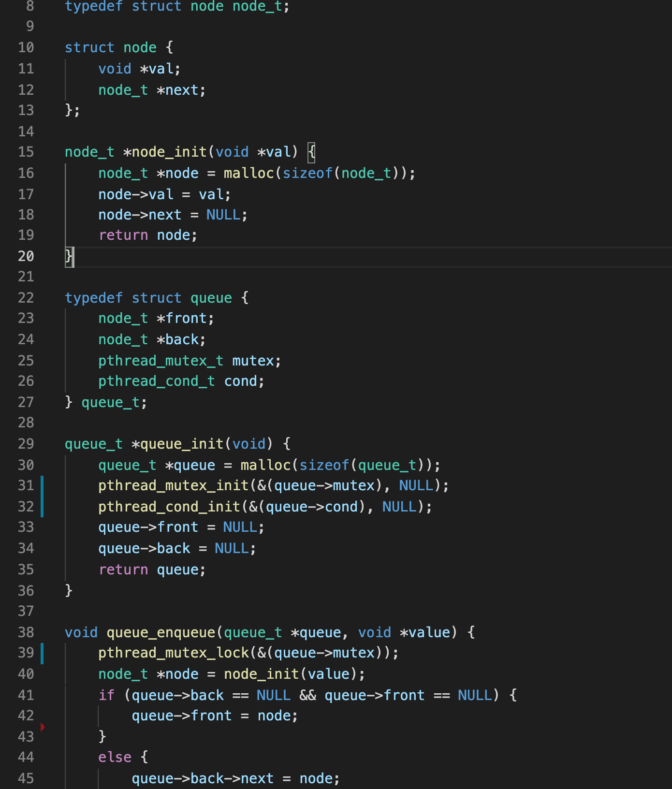
Task: Click node_init in the line 15 definition
Action: (x=169, y=152)
